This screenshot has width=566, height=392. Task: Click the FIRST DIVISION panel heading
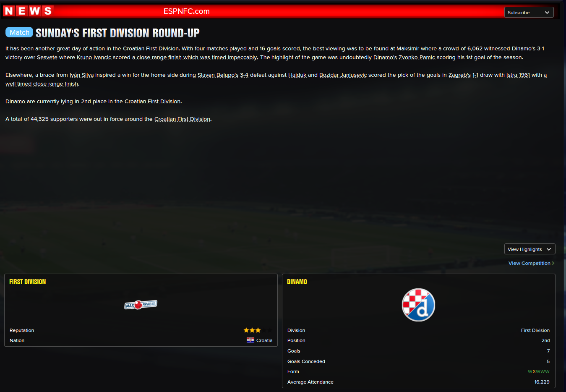28,282
